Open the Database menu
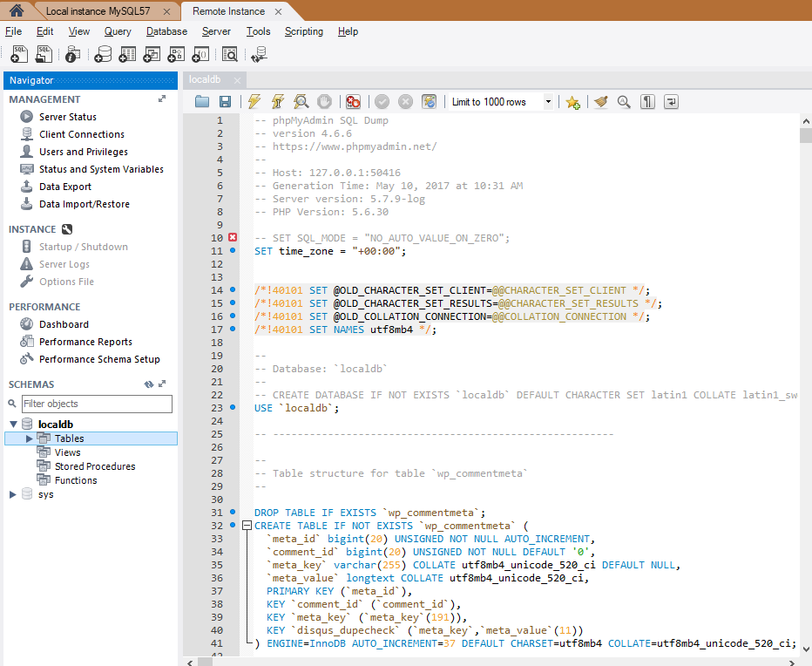812x666 pixels. [166, 31]
